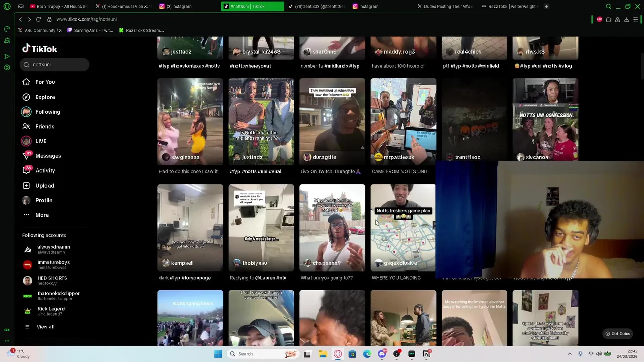Open browser extensions puzzle icon

(x=608, y=19)
